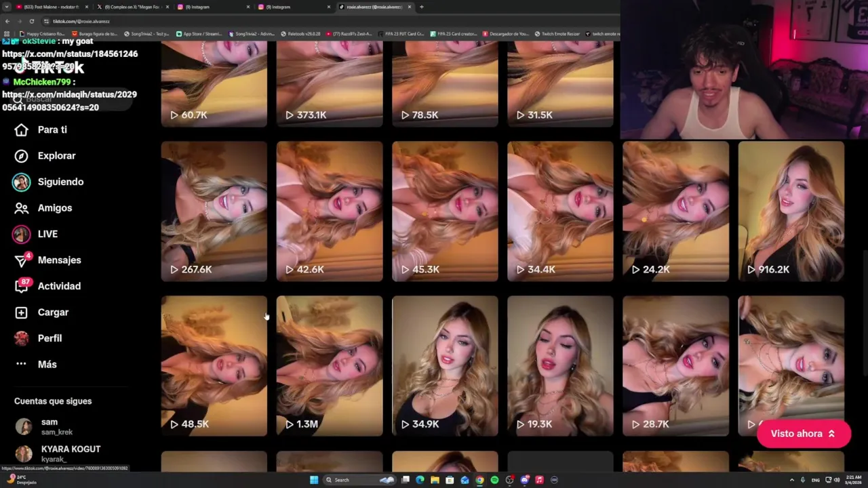
Task: Open Microsoft Edge in the taskbar
Action: coord(420,480)
